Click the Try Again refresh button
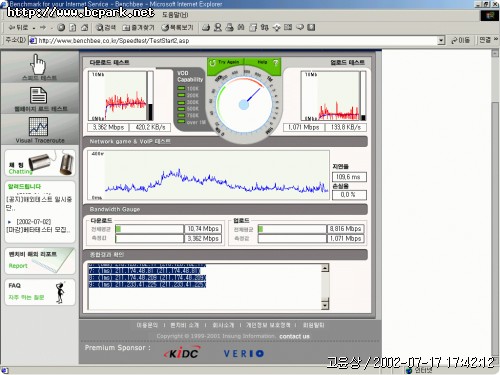The image size is (500, 375). pos(224,62)
